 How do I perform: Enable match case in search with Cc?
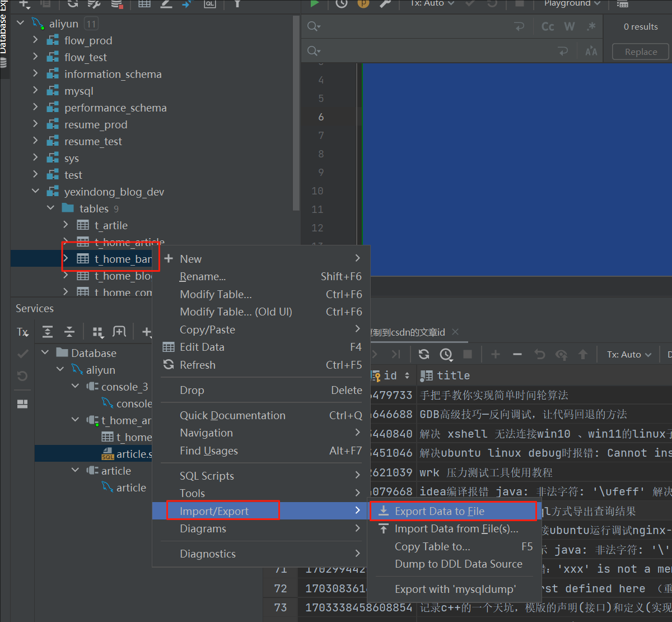coord(547,26)
